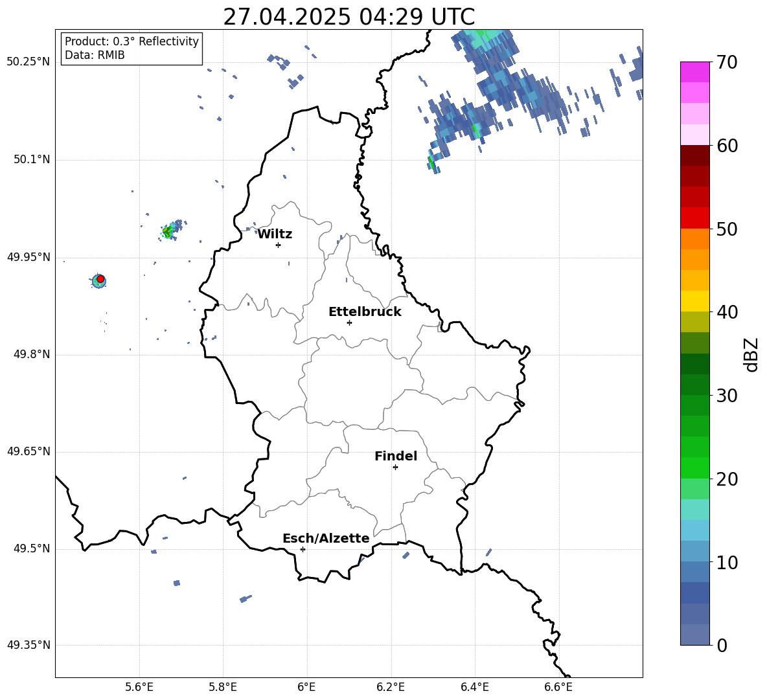Click the Ettelbruck station label
This screenshot has height=700, width=767.
(365, 312)
